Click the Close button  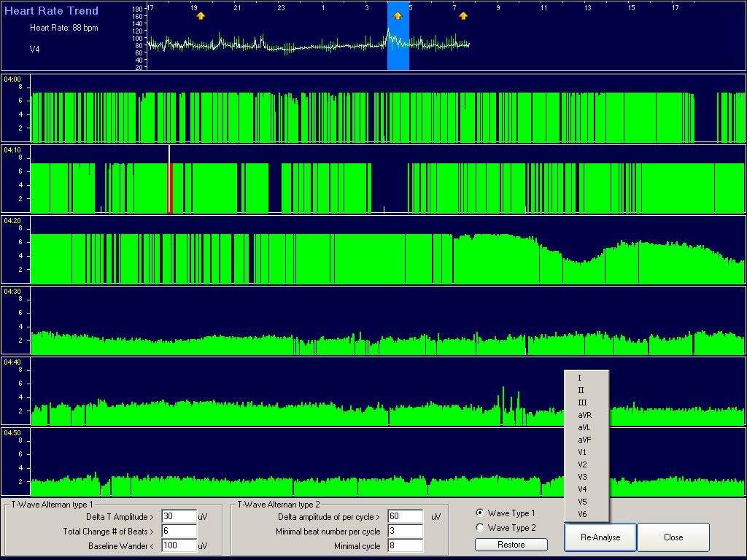[673, 537]
